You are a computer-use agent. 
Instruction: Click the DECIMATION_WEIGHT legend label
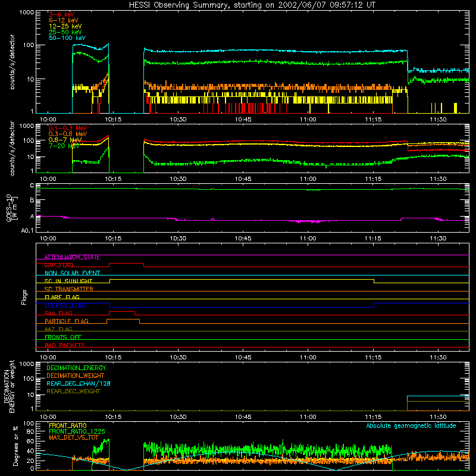76,375
